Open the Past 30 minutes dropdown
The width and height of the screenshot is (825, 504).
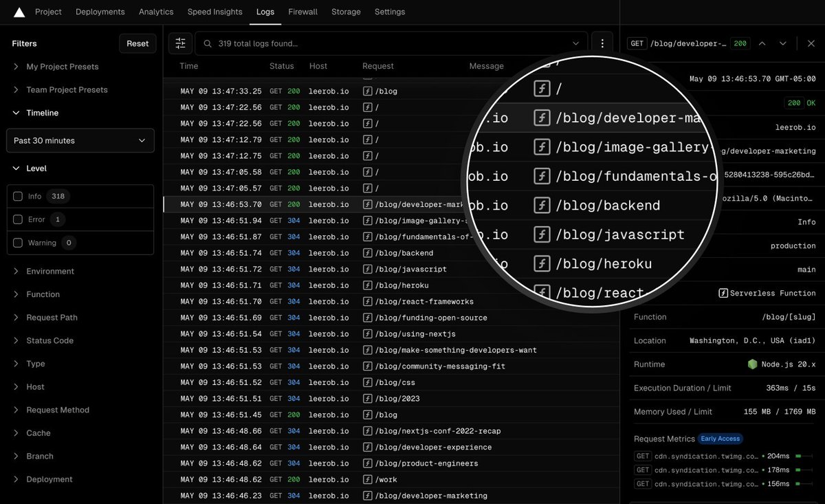pyautogui.click(x=80, y=140)
